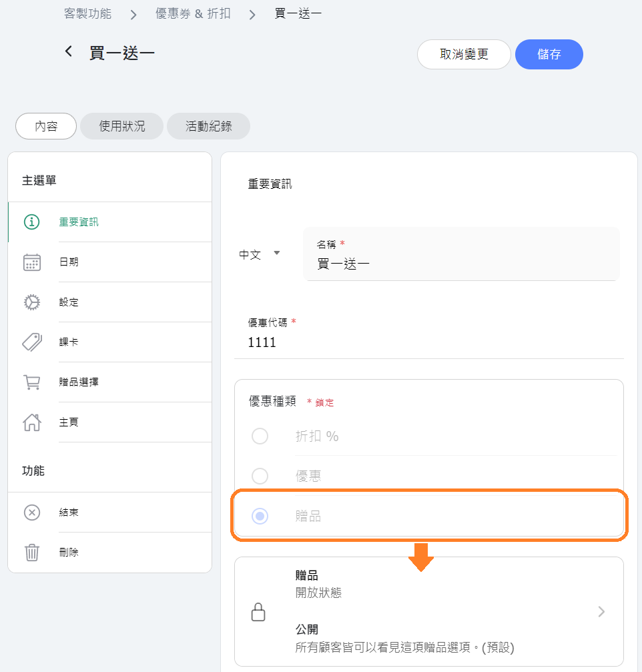The height and width of the screenshot is (672, 642).
Task: Click the 儲存 button
Action: tap(549, 55)
